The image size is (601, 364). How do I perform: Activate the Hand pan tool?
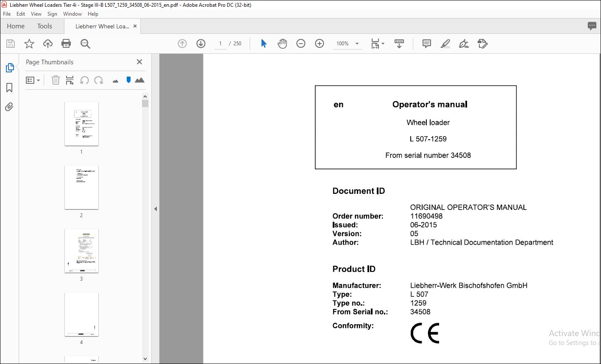pyautogui.click(x=282, y=44)
